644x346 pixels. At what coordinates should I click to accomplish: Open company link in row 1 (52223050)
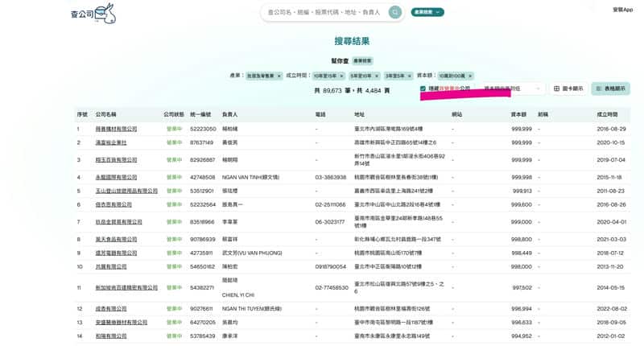[x=116, y=129]
